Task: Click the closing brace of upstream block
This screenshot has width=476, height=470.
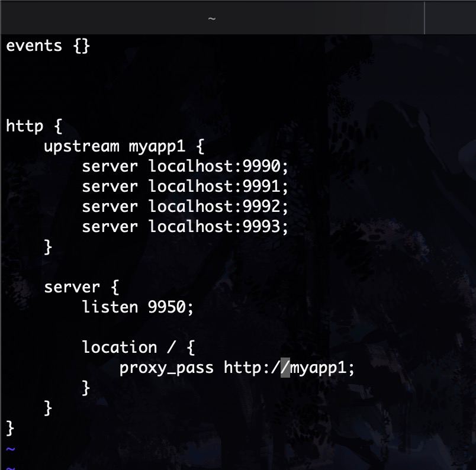Action: coord(48,247)
